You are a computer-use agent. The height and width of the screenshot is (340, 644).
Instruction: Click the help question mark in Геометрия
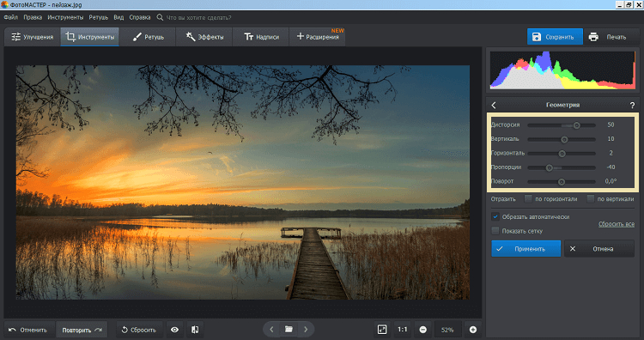pyautogui.click(x=632, y=105)
